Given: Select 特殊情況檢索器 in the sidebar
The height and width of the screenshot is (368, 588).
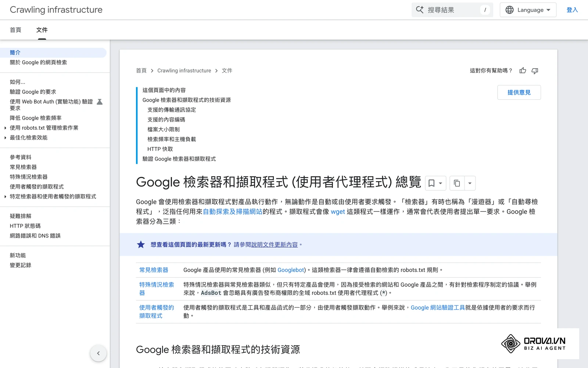Looking at the screenshot, I should pos(29,177).
